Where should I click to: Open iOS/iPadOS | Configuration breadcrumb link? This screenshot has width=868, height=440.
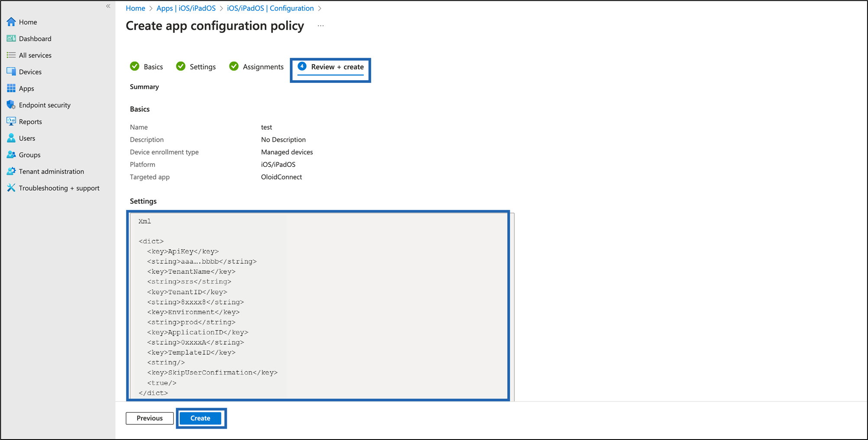(270, 8)
